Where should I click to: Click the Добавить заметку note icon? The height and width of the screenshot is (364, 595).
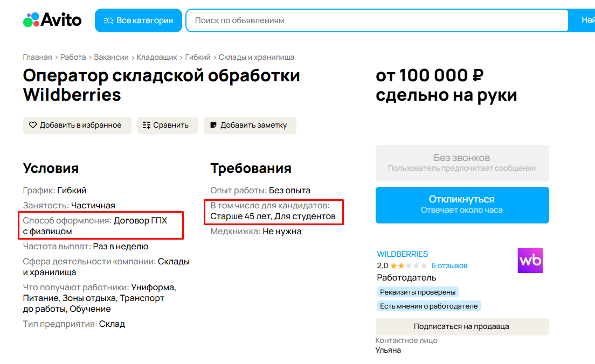click(213, 125)
